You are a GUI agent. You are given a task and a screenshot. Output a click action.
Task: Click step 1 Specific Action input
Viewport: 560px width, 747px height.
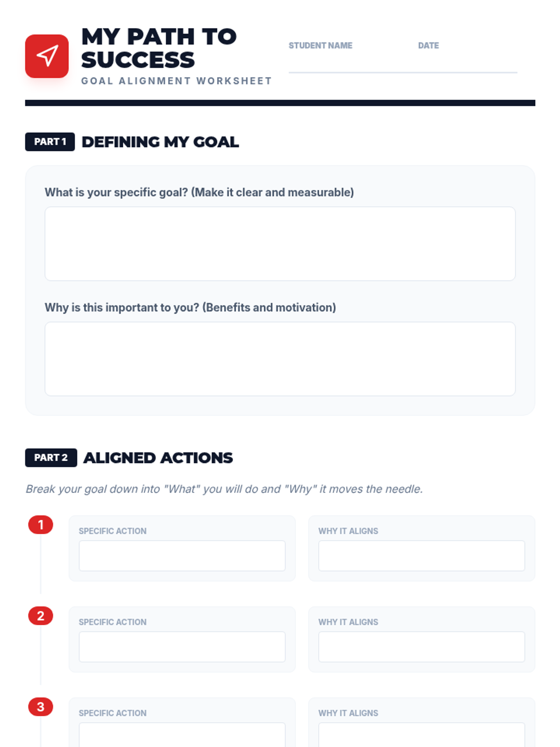[182, 556]
